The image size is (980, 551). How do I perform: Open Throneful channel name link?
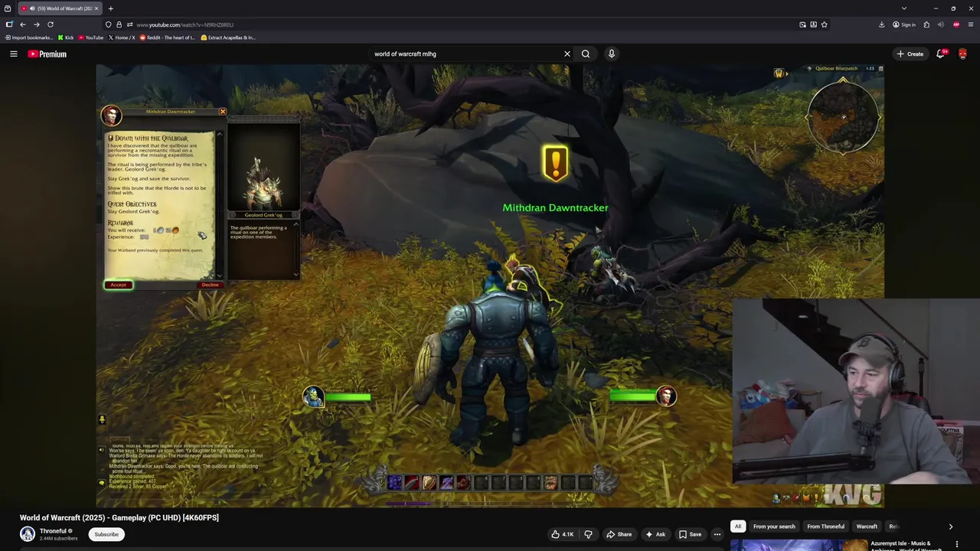(x=53, y=531)
